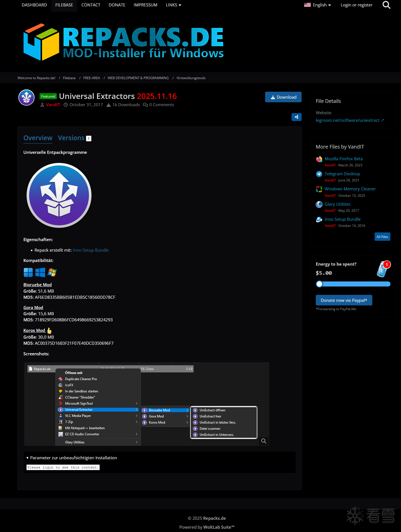401x532 pixels.
Task: Open the legroom.net/software/uniextract website link
Action: pos(350,120)
